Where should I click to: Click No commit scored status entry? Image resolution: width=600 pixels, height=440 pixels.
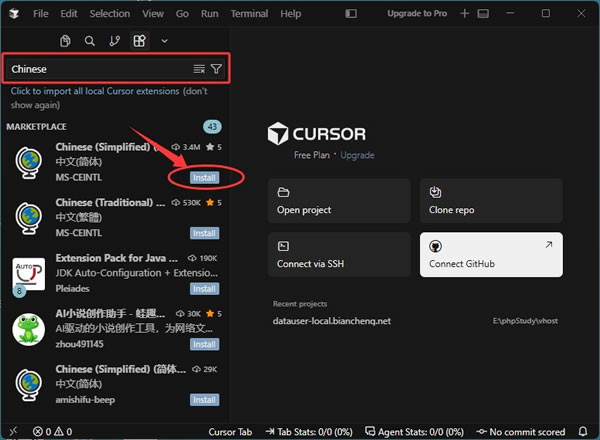[x=520, y=432]
